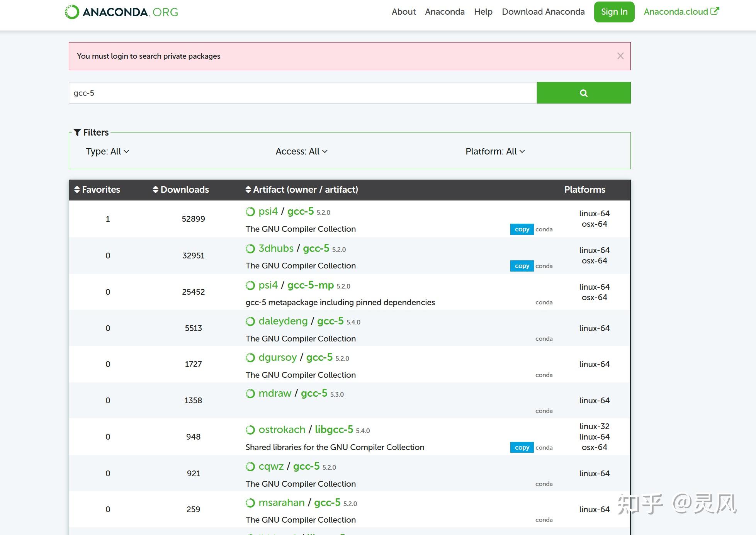
Task: Click the Anaconda.org logo icon
Action: (72, 12)
